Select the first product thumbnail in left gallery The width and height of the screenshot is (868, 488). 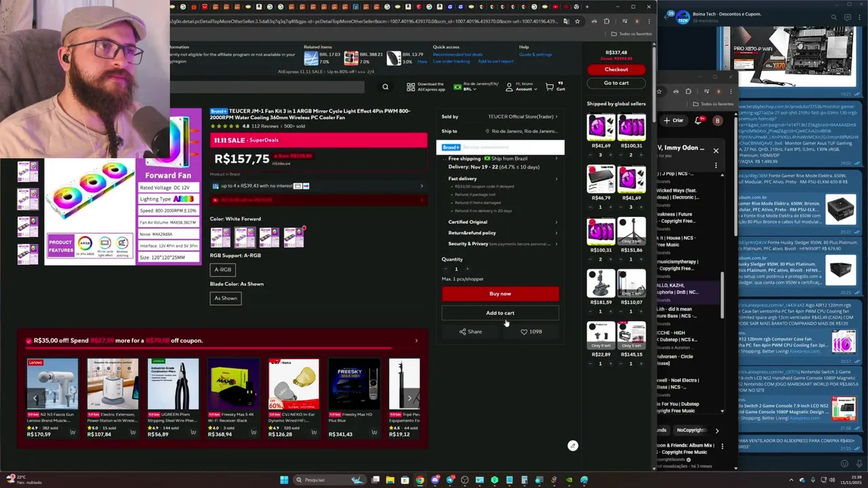(28, 171)
